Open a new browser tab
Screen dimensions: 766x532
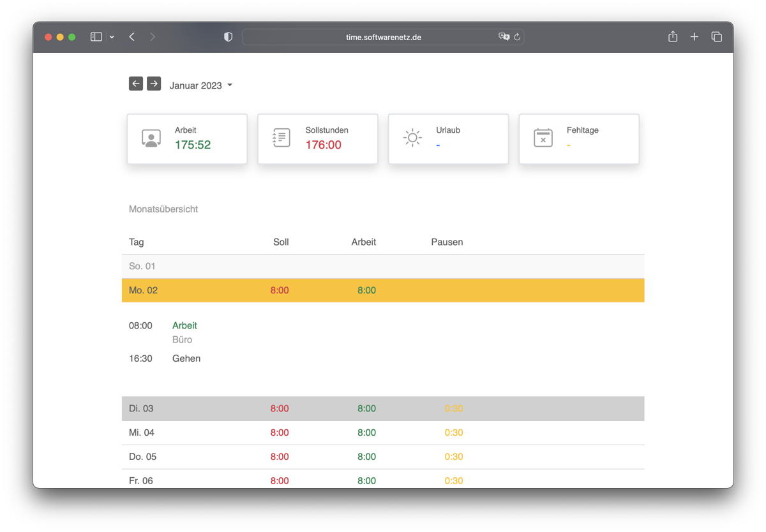(695, 37)
